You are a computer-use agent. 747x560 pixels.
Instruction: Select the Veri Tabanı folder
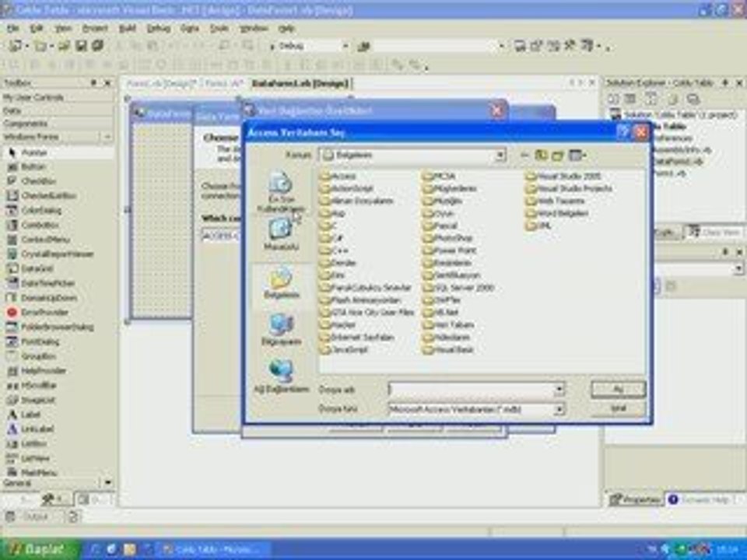[x=448, y=325]
